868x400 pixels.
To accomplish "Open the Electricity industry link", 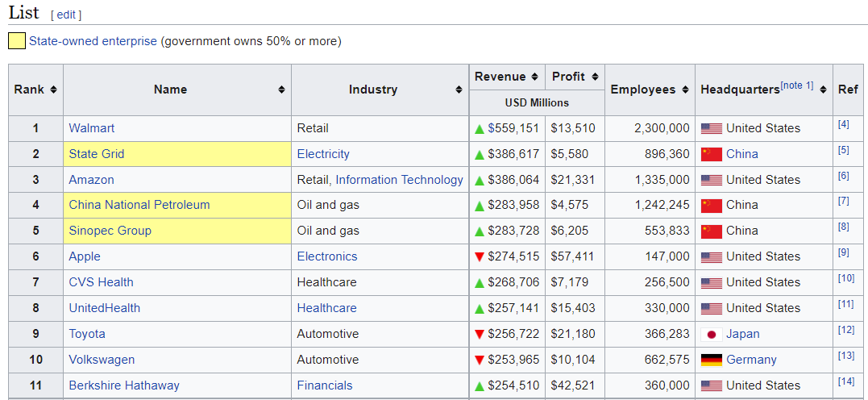I will (x=323, y=154).
